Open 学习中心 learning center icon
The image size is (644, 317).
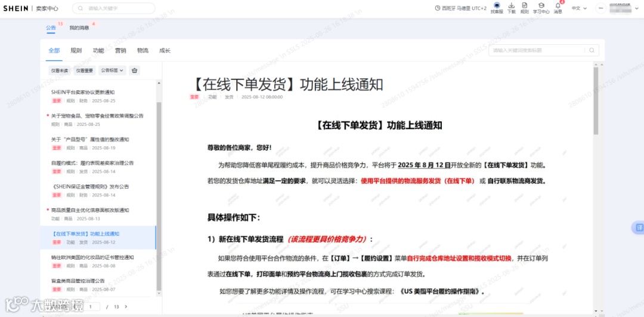541,5
